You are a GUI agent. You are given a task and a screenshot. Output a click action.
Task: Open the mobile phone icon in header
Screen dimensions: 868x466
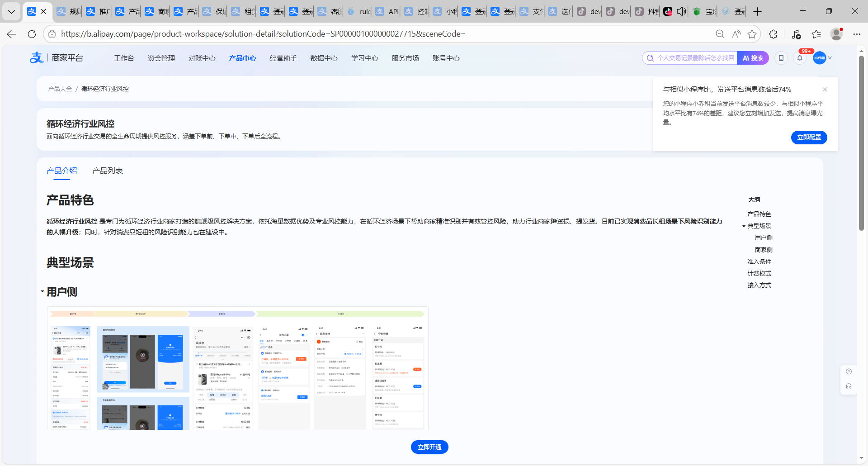[781, 58]
